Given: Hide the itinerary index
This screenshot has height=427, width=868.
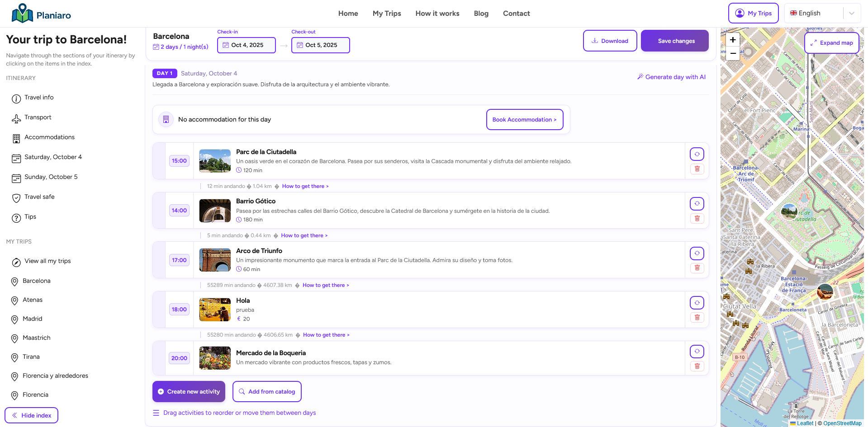Looking at the screenshot, I should (x=31, y=415).
